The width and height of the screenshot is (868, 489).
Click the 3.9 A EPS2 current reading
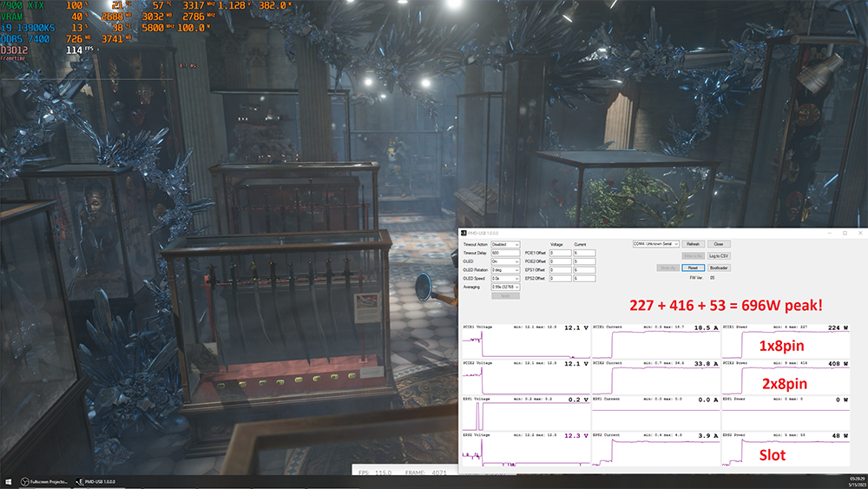point(708,436)
